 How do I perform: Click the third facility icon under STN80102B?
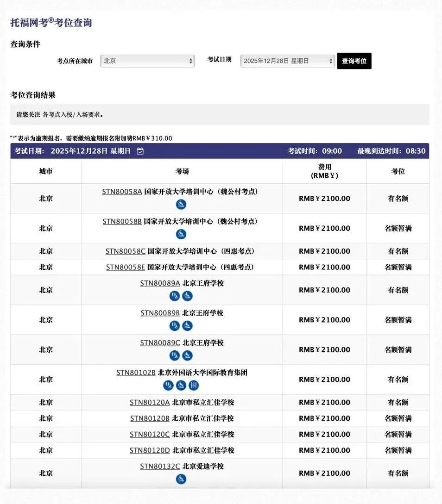tap(193, 385)
